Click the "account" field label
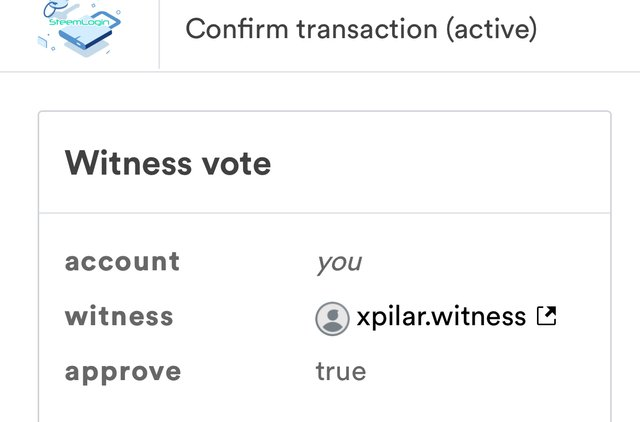 coord(122,262)
